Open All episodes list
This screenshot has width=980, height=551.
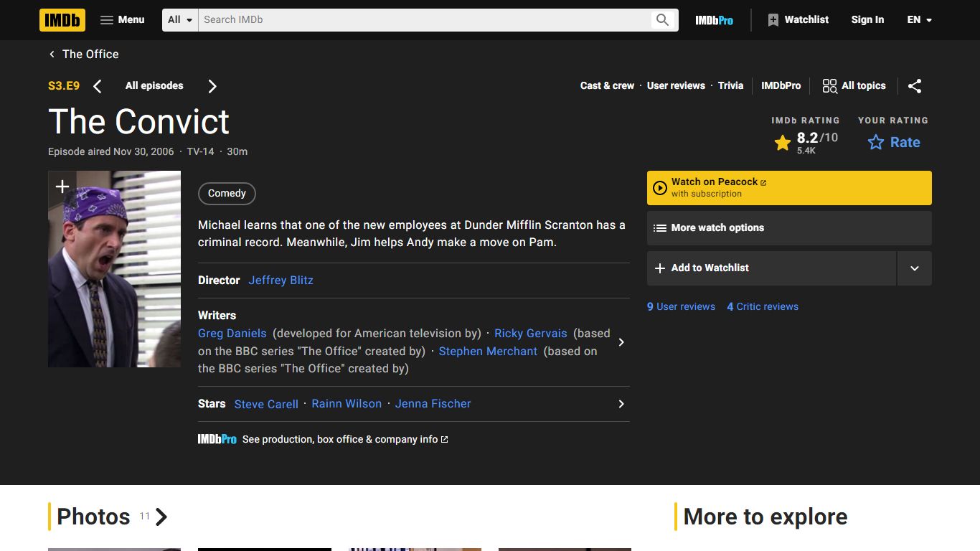pos(154,85)
